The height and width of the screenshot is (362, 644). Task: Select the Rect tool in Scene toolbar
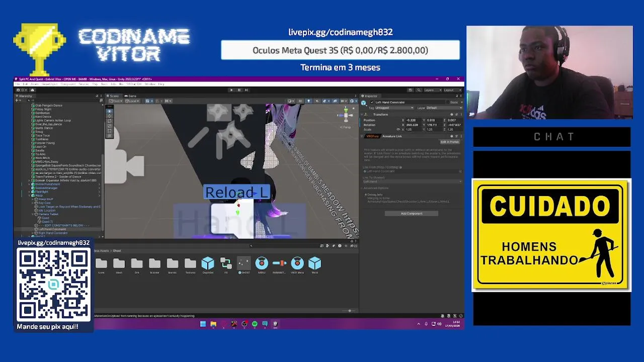(109, 131)
